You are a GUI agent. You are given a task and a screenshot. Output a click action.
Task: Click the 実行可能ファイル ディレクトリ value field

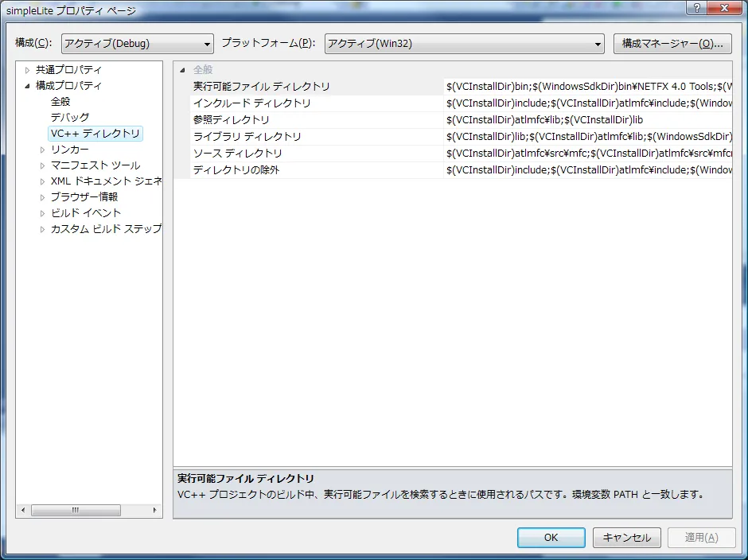pyautogui.click(x=588, y=87)
